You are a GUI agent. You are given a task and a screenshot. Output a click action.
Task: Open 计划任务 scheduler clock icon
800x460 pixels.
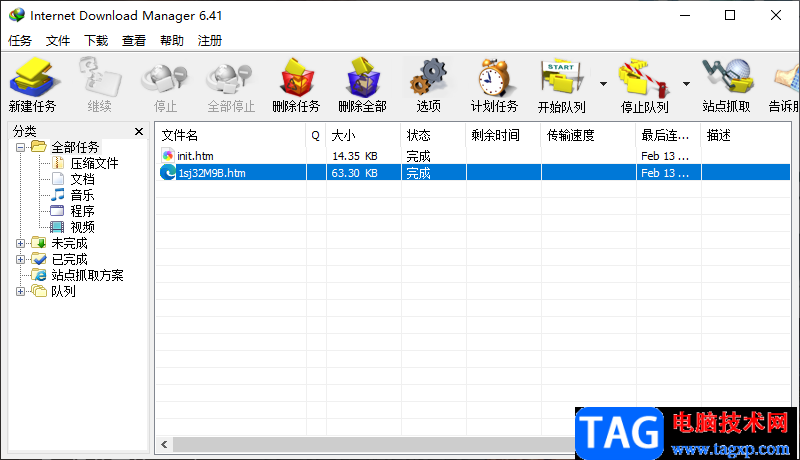[x=494, y=78]
